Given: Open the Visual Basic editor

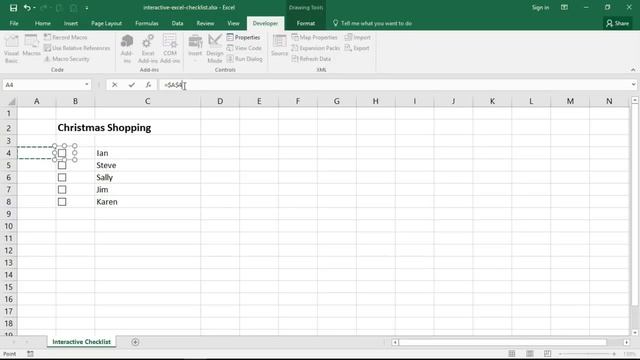Looking at the screenshot, I should click(x=11, y=49).
